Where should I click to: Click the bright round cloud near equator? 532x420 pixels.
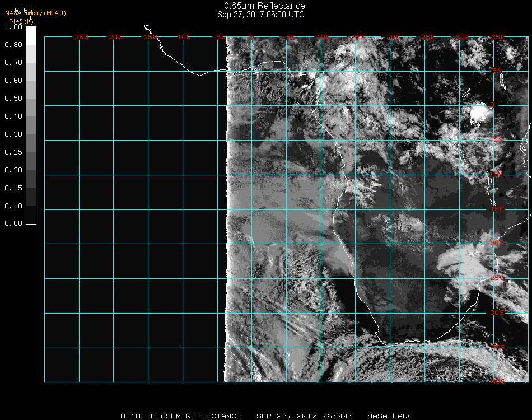[x=479, y=114]
